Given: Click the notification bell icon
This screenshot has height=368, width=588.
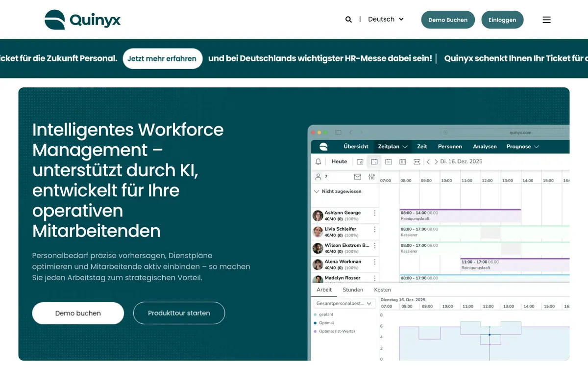Looking at the screenshot, I should click(318, 161).
